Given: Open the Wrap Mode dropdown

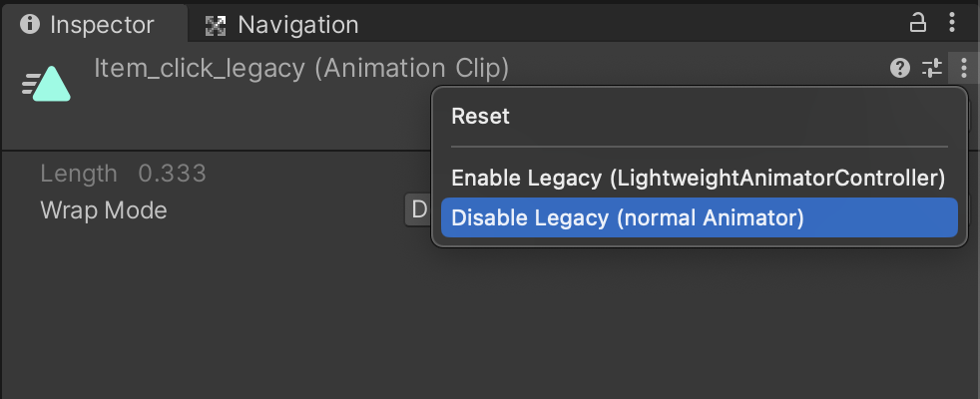Looking at the screenshot, I should (x=417, y=209).
